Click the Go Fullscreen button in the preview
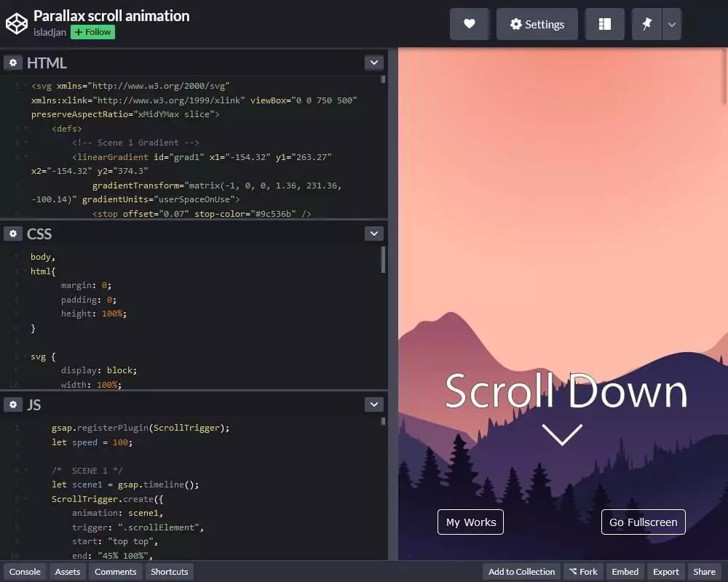 coord(643,522)
